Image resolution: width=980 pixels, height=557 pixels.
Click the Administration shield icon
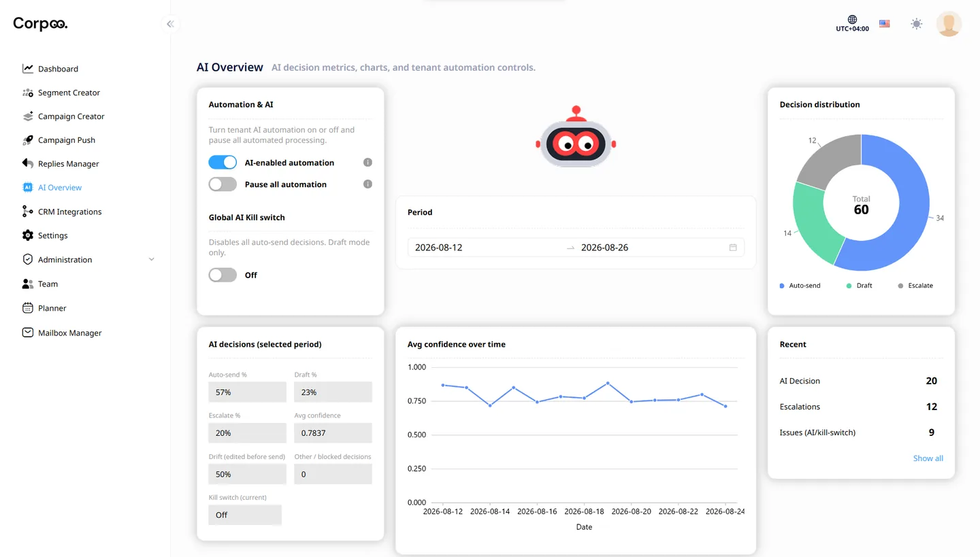tap(27, 260)
